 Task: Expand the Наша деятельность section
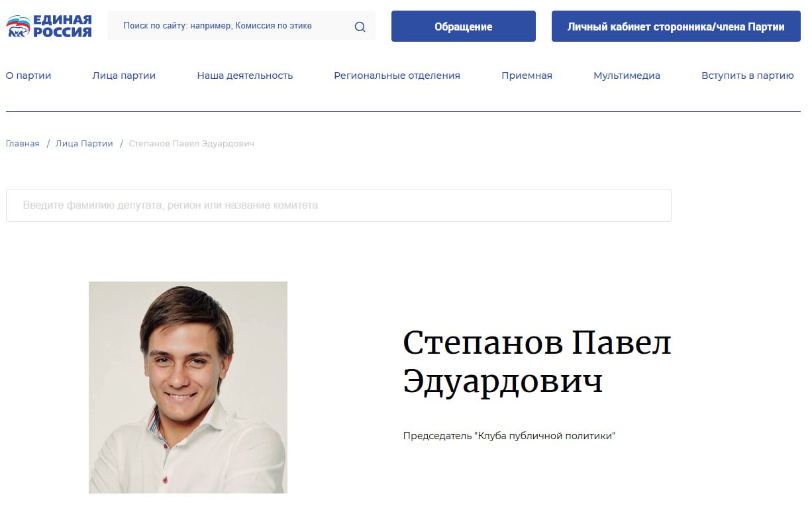pos(244,76)
